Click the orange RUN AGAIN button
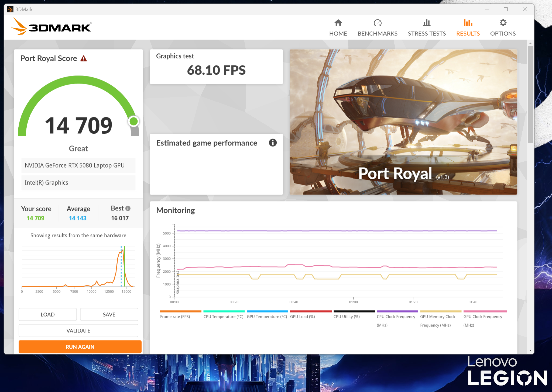 point(80,347)
